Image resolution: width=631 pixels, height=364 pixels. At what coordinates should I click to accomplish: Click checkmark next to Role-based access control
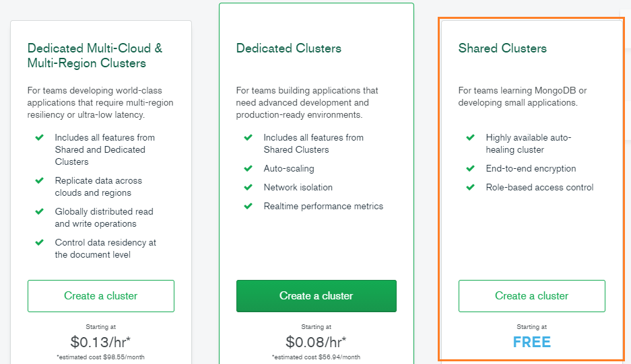470,187
